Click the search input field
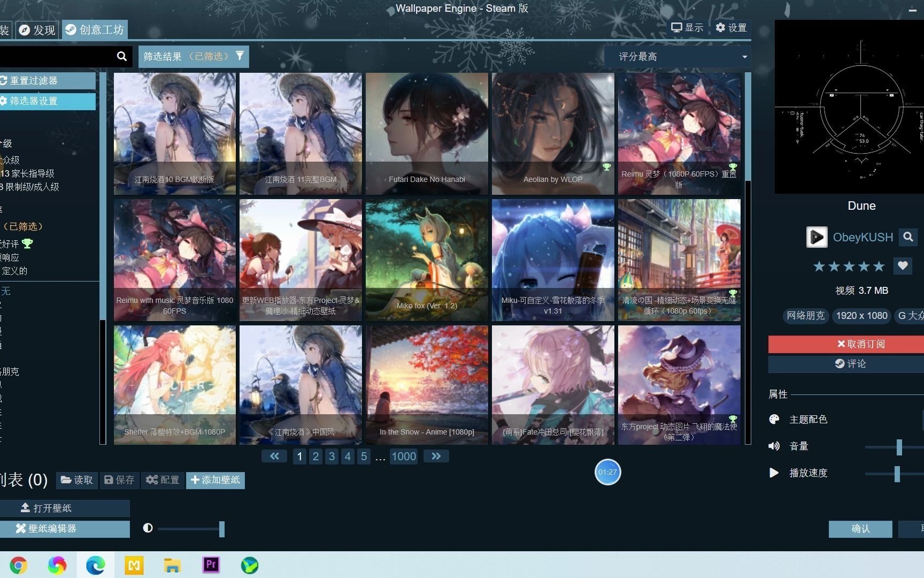The image size is (924, 578). click(56, 56)
